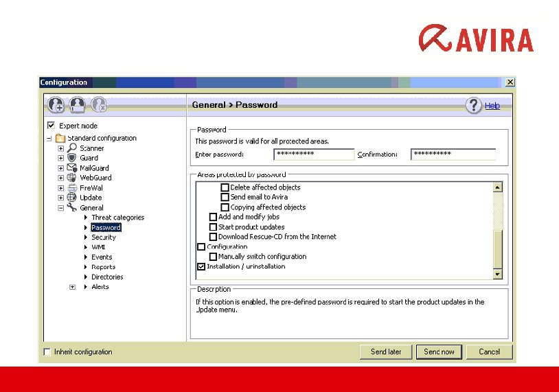Expand the Scanner tree node

(x=61, y=148)
